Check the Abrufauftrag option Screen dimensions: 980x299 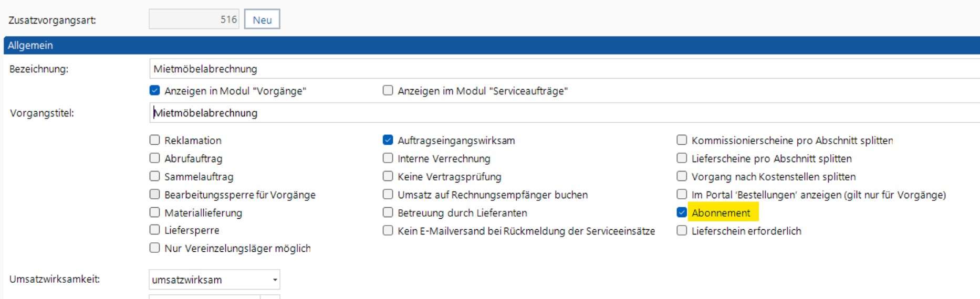coord(154,158)
